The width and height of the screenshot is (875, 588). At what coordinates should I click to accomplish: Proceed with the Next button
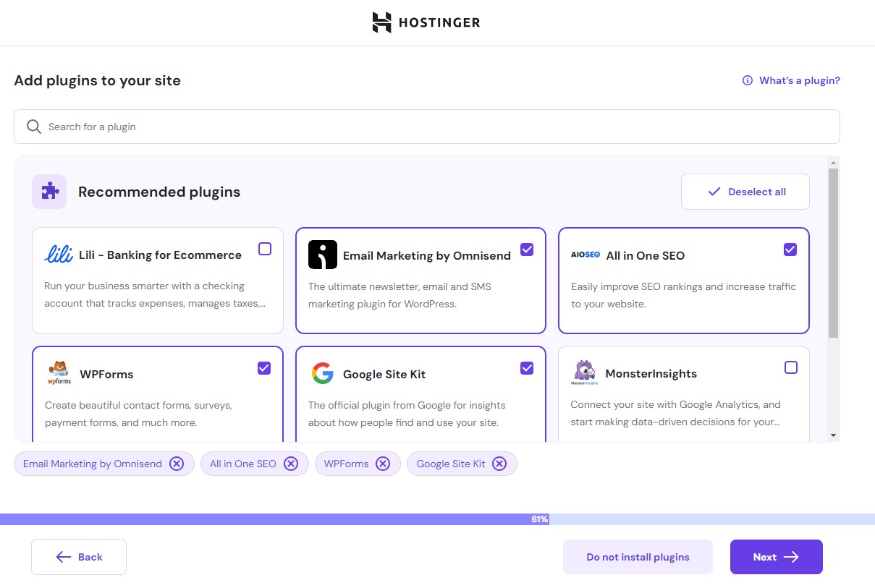pos(777,557)
